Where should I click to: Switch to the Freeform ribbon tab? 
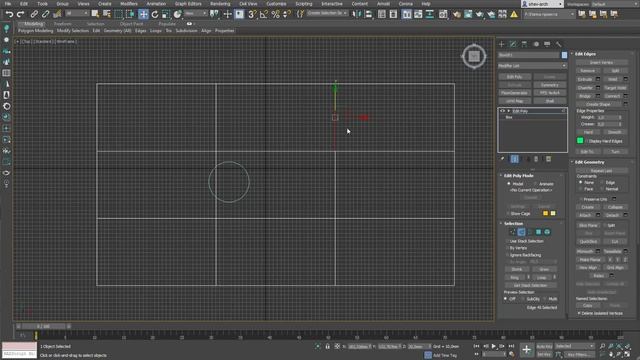(x=62, y=24)
